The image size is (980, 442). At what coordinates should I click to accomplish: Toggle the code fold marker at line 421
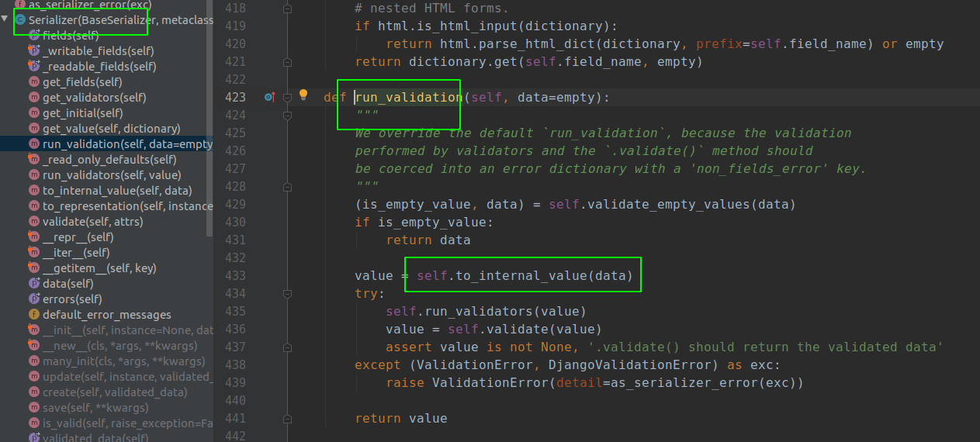coord(288,61)
